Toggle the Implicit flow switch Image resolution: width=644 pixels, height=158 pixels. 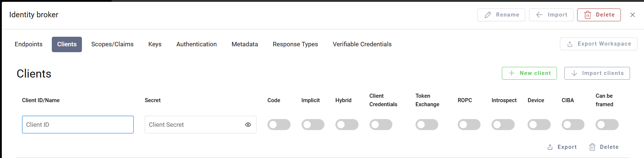[313, 125]
